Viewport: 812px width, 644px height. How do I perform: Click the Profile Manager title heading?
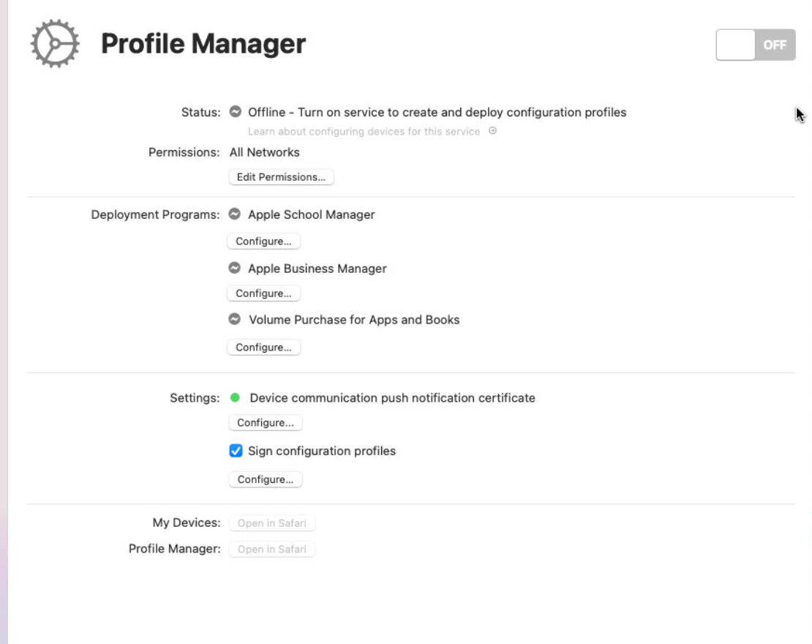[203, 44]
